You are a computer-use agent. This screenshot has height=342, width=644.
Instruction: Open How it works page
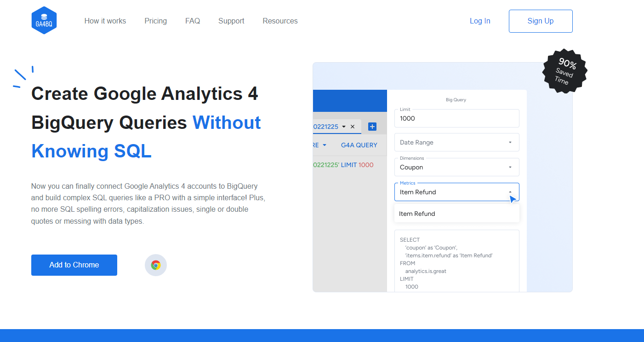coord(105,21)
